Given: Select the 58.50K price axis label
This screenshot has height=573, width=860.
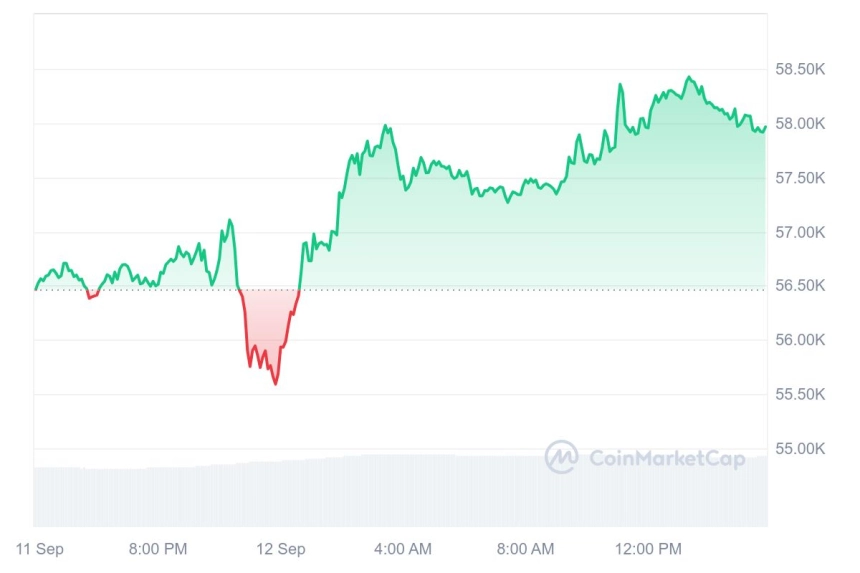Looking at the screenshot, I should coord(800,69).
